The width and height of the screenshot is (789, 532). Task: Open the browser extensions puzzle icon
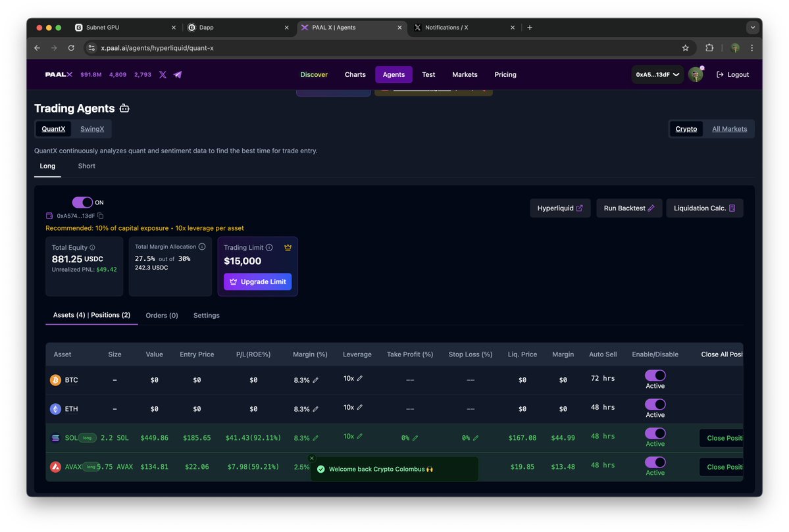(x=709, y=48)
